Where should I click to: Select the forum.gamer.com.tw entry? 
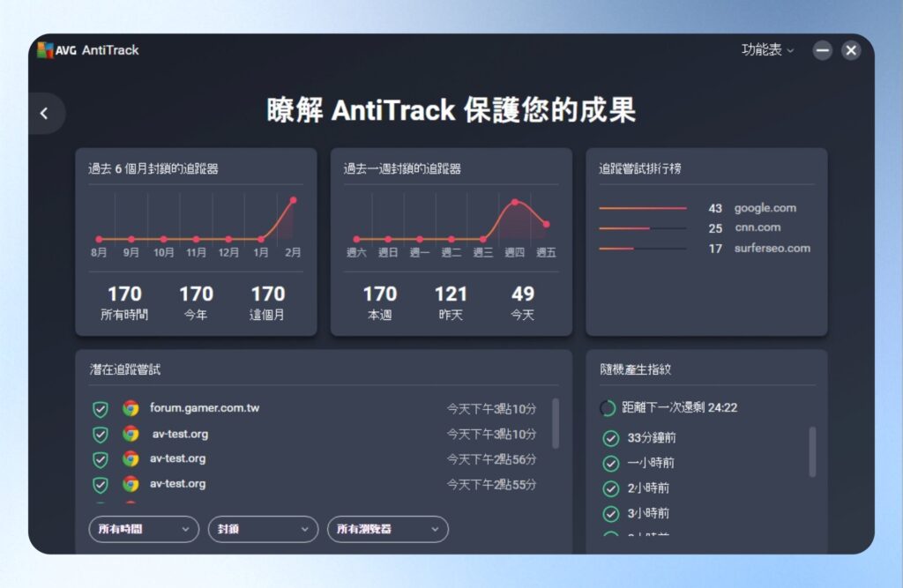pos(205,408)
